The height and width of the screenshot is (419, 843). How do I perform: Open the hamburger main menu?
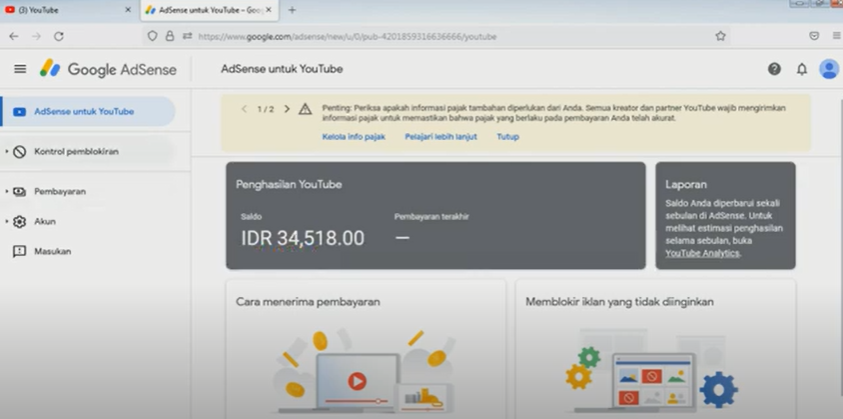[20, 69]
